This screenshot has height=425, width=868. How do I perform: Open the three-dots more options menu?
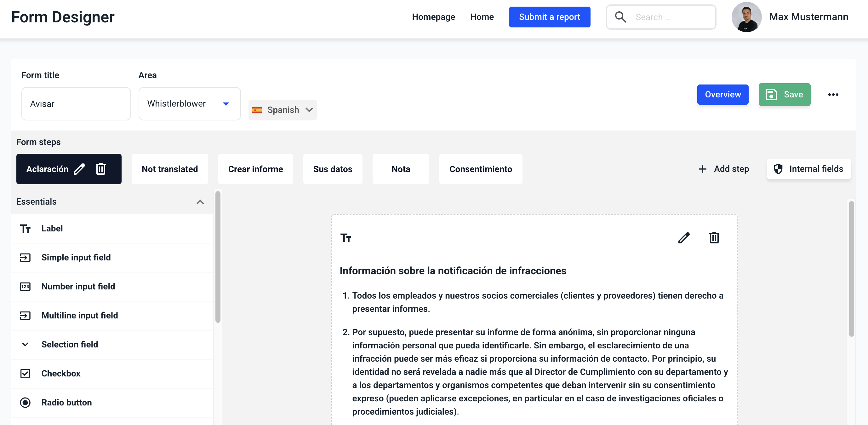[833, 95]
